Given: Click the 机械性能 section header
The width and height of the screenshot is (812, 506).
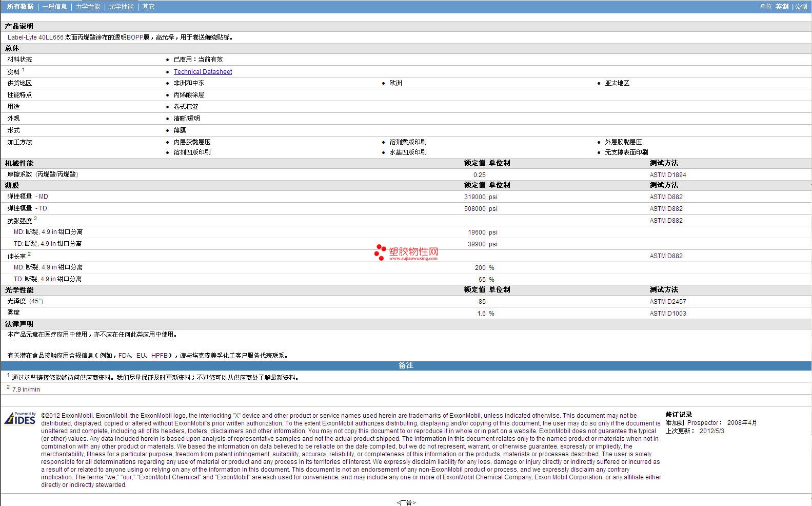Looking at the screenshot, I should click(x=19, y=163).
